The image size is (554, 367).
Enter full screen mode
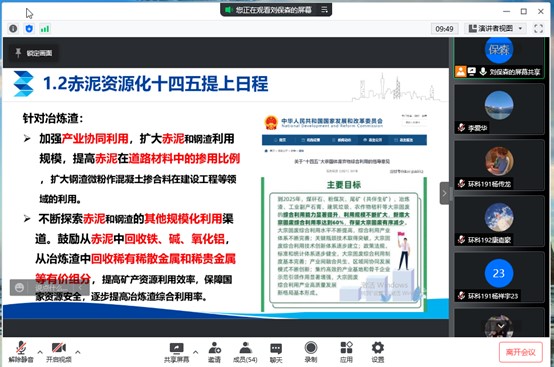[x=538, y=29]
